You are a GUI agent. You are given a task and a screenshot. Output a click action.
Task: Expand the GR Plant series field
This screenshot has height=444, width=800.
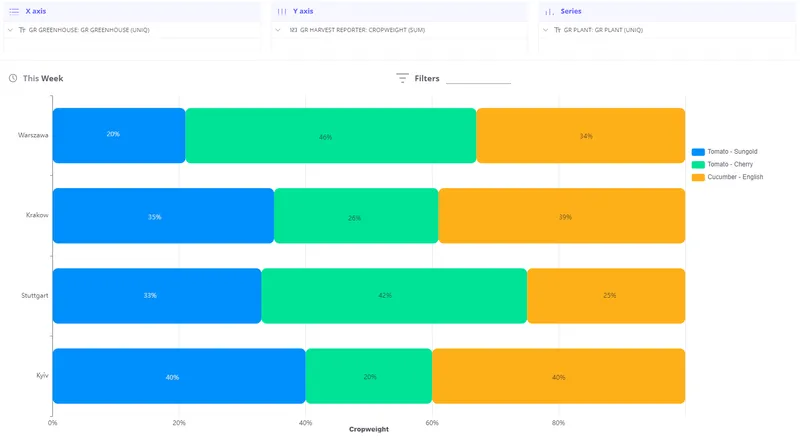545,30
